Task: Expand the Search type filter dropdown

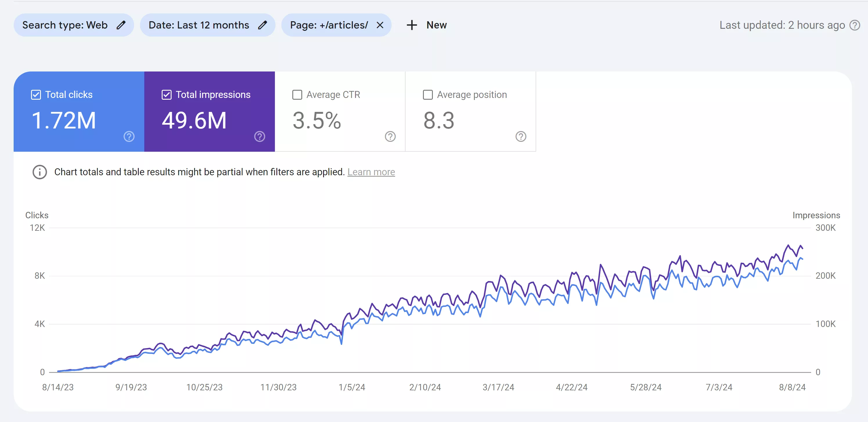Action: click(x=72, y=25)
